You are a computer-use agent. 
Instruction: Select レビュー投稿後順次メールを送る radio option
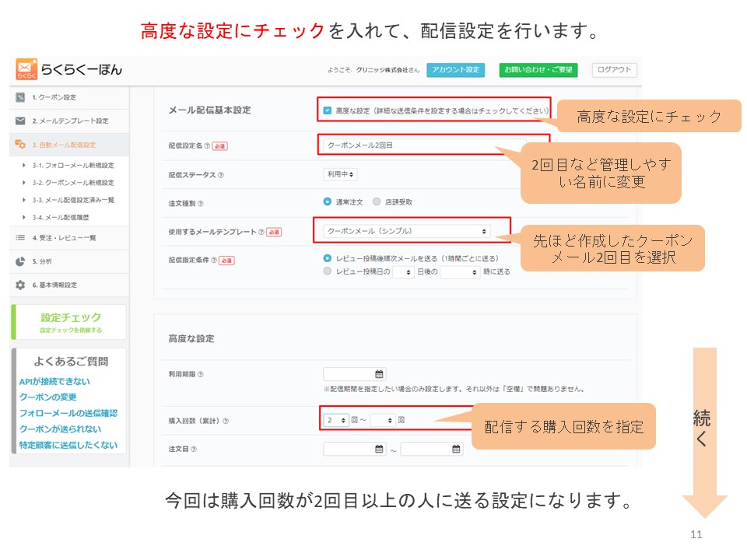pos(328,257)
